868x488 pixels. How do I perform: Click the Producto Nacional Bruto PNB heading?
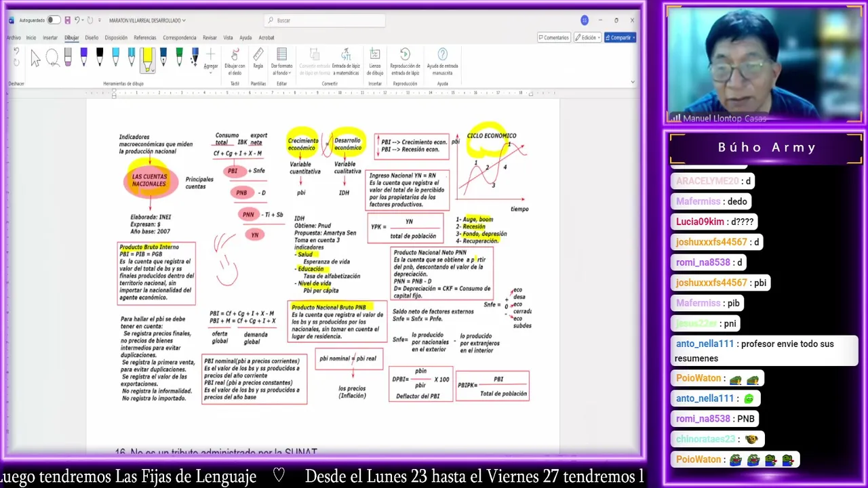click(x=329, y=308)
